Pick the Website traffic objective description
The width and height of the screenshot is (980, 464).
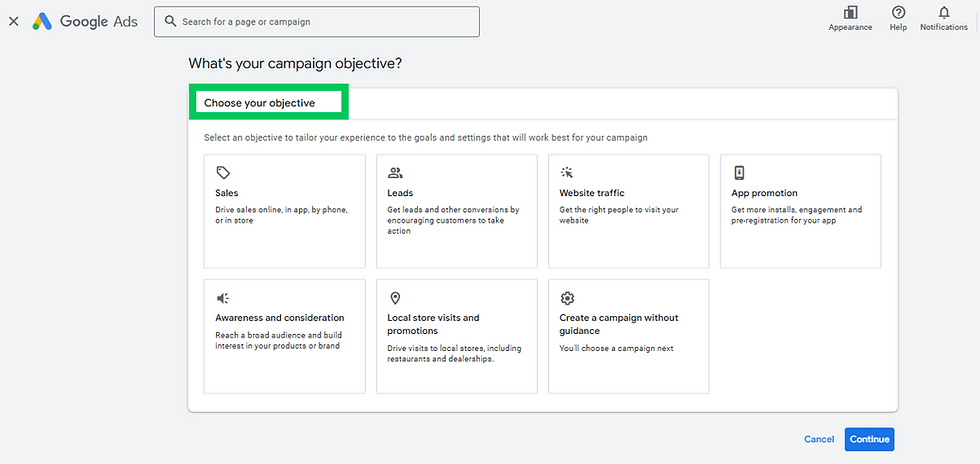tap(619, 215)
